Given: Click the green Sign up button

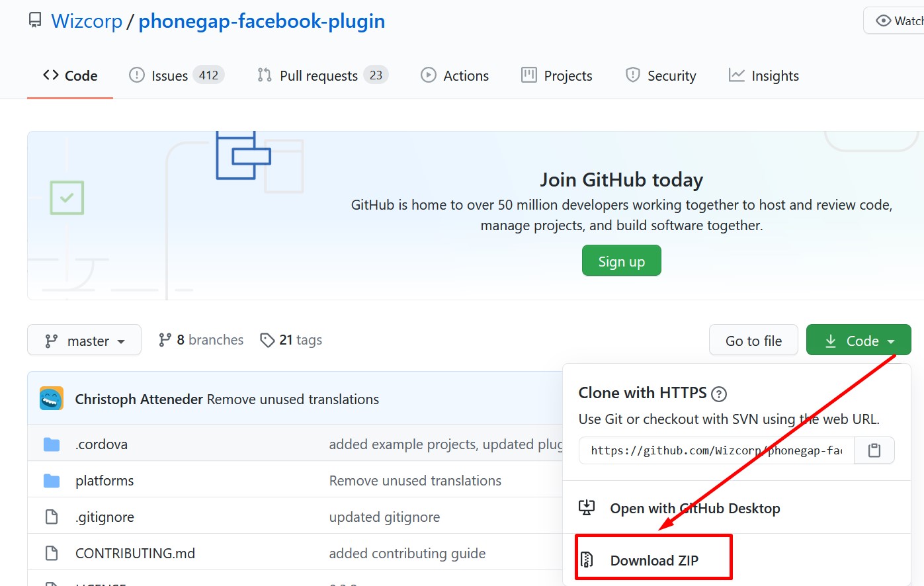Looking at the screenshot, I should pyautogui.click(x=621, y=261).
